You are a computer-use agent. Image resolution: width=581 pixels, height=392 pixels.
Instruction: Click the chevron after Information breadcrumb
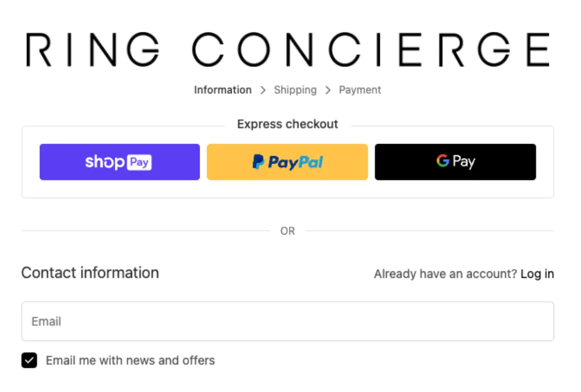point(263,90)
